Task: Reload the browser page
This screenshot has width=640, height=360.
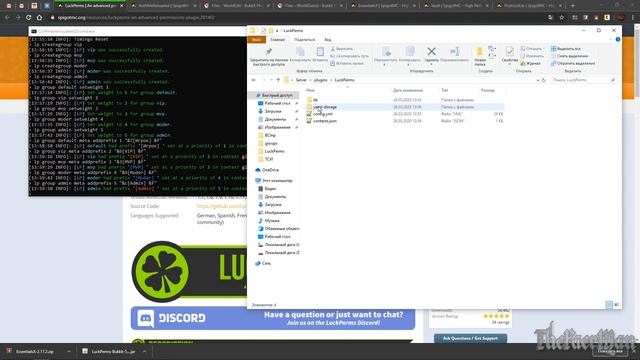Action: tap(28, 18)
